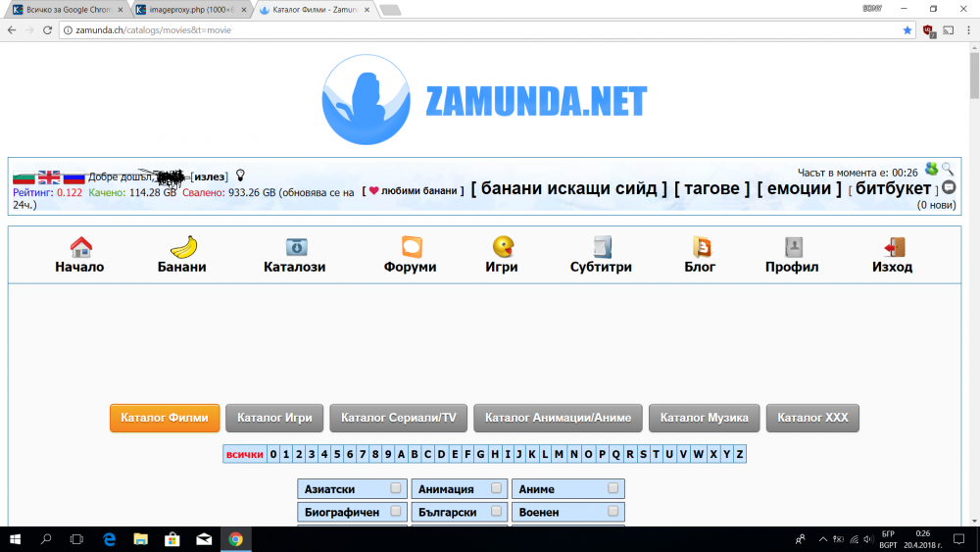
Task: Toggle the Анимация genre checkbox
Action: coord(496,488)
